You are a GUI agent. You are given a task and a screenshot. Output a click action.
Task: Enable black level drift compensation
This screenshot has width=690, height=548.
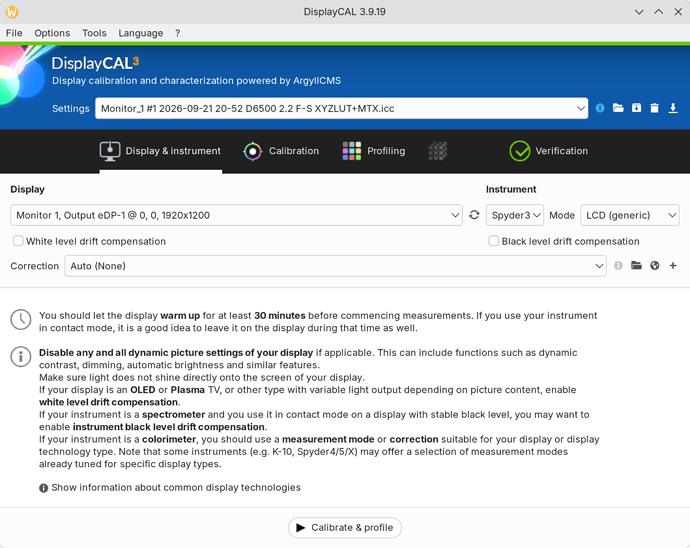point(494,241)
